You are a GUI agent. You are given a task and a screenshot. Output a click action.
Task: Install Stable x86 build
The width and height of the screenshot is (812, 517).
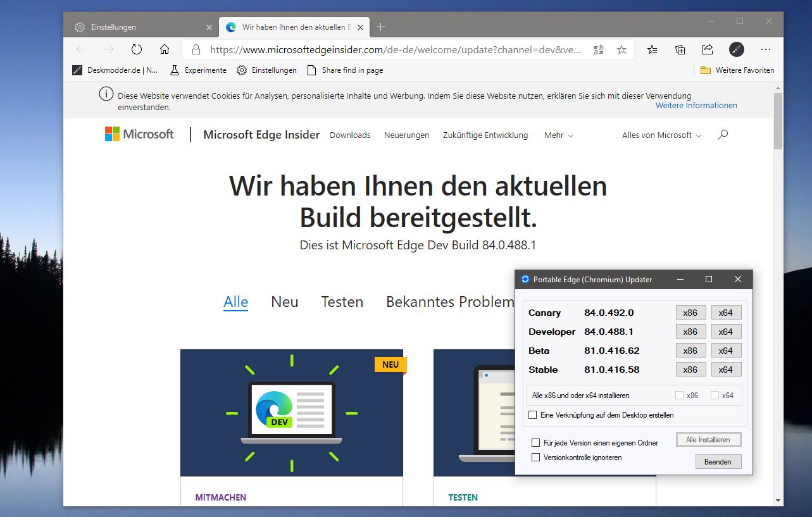(690, 370)
